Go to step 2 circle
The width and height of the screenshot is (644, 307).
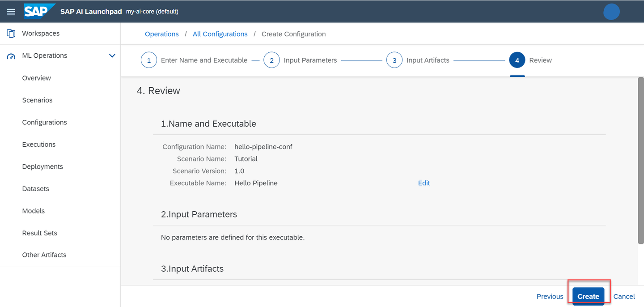271,60
